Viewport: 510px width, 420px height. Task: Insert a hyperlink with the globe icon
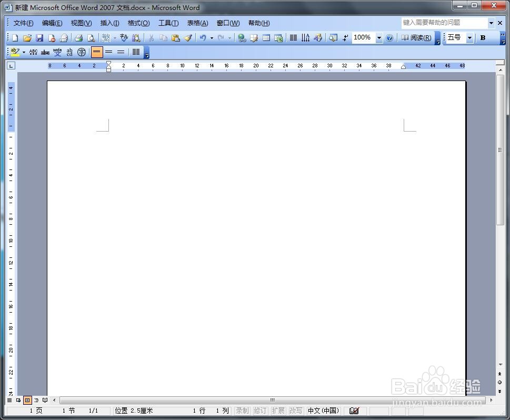[x=242, y=38]
